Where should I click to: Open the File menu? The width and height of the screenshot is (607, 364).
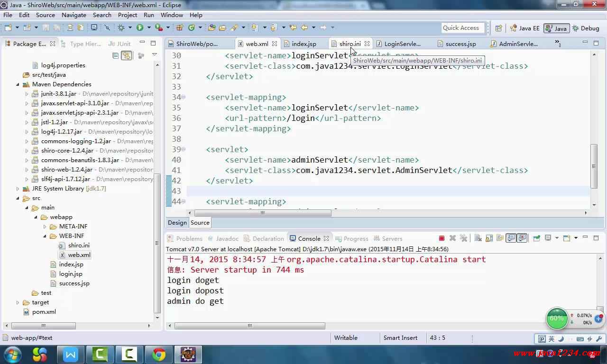(x=8, y=15)
